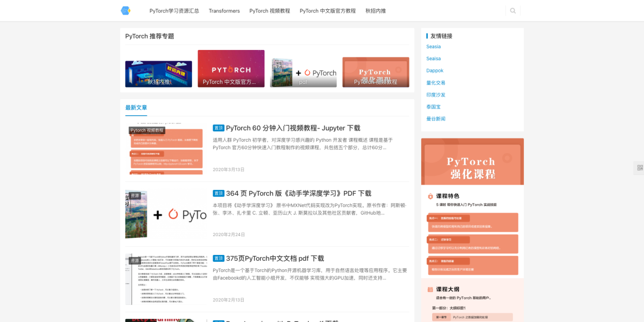644x322 pixels.
Task: Click the floating QR code icon
Action: [639, 168]
